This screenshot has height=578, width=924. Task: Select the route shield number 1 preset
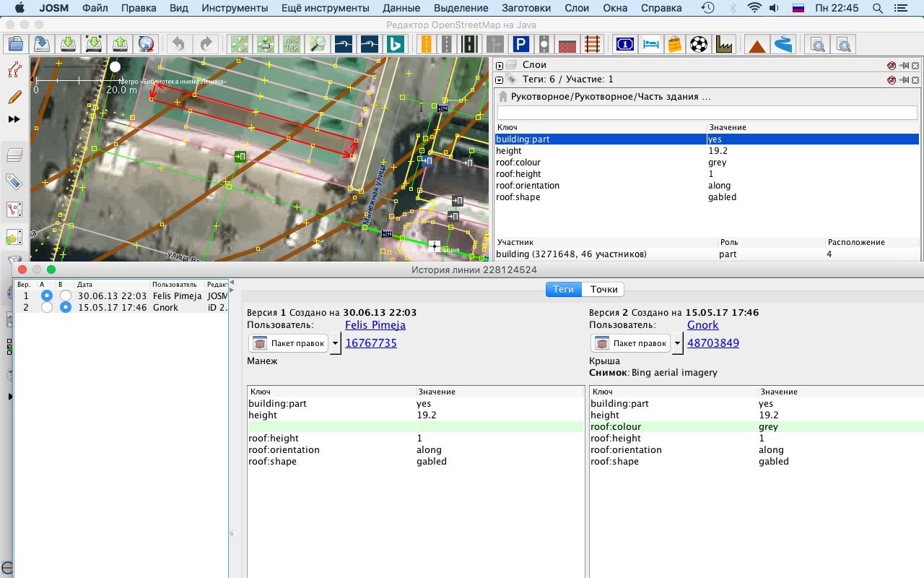point(624,45)
